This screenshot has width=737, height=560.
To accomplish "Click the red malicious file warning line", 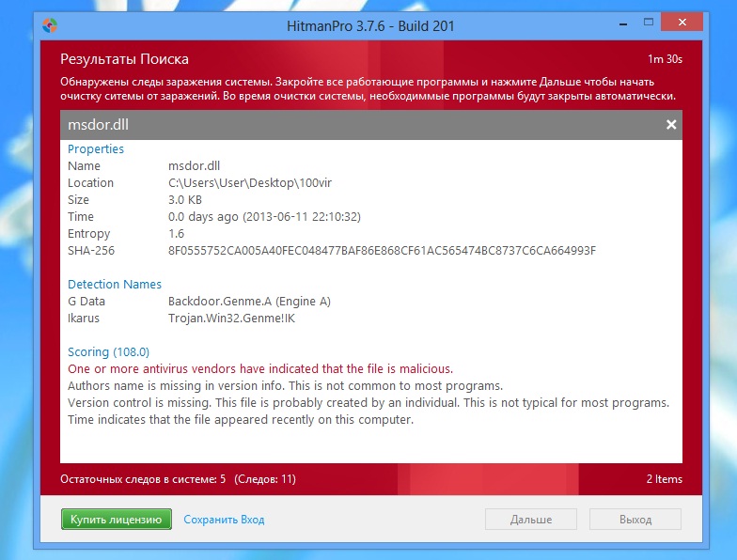I will tap(260, 368).
